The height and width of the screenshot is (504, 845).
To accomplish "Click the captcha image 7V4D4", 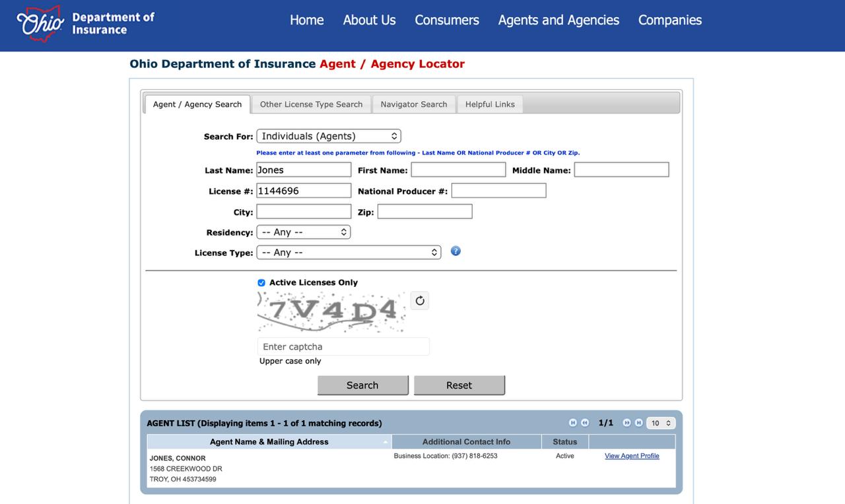I will (331, 312).
